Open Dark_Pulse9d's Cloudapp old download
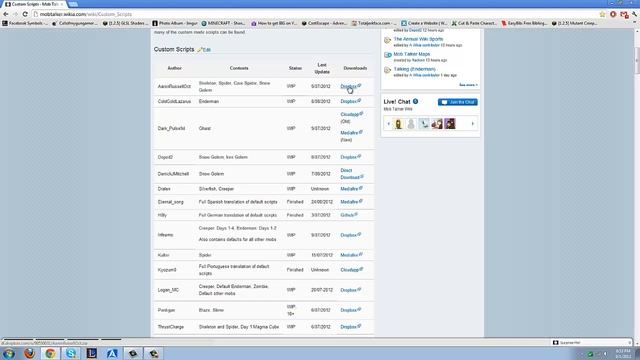Image resolution: width=640 pixels, height=360 pixels. pos(351,114)
